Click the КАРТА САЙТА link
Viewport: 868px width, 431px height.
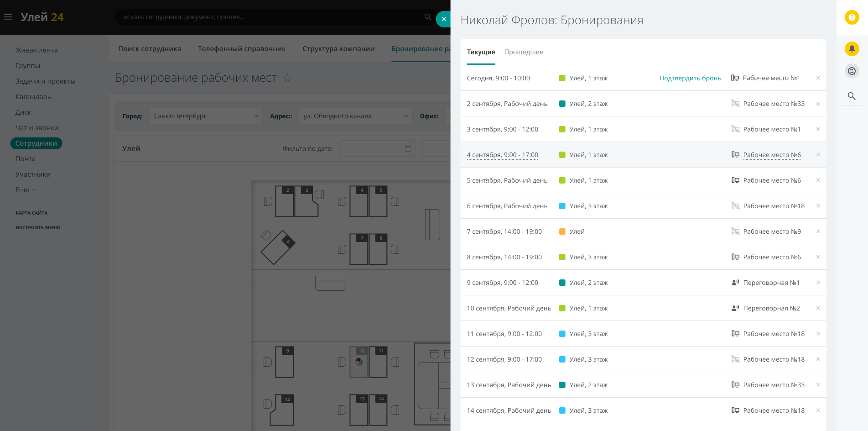(x=31, y=213)
